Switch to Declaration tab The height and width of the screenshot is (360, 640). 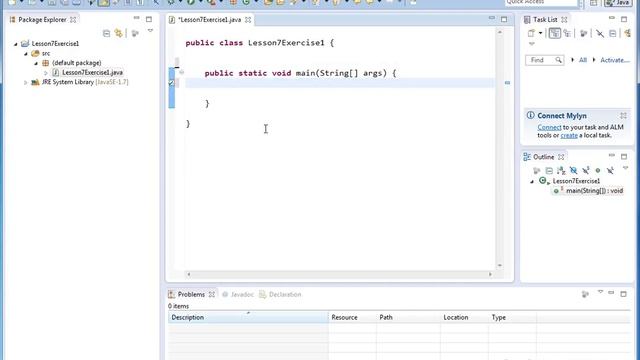coord(285,294)
